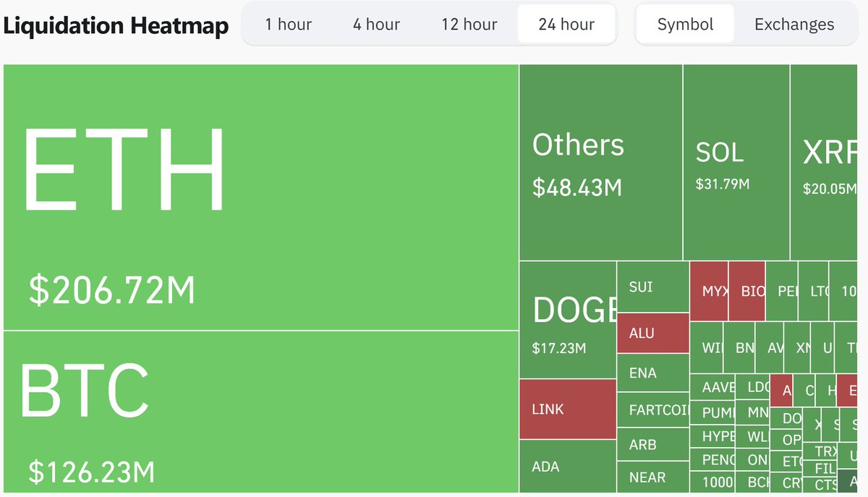This screenshot has width=868, height=497.
Task: Switch to the 1 hour timeframe
Action: tap(289, 24)
